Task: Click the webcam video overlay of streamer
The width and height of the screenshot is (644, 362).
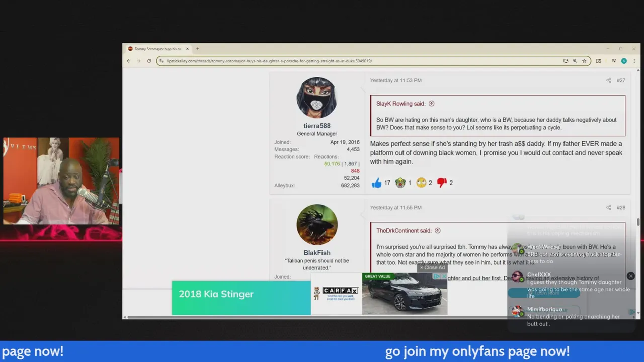Action: [x=61, y=181]
